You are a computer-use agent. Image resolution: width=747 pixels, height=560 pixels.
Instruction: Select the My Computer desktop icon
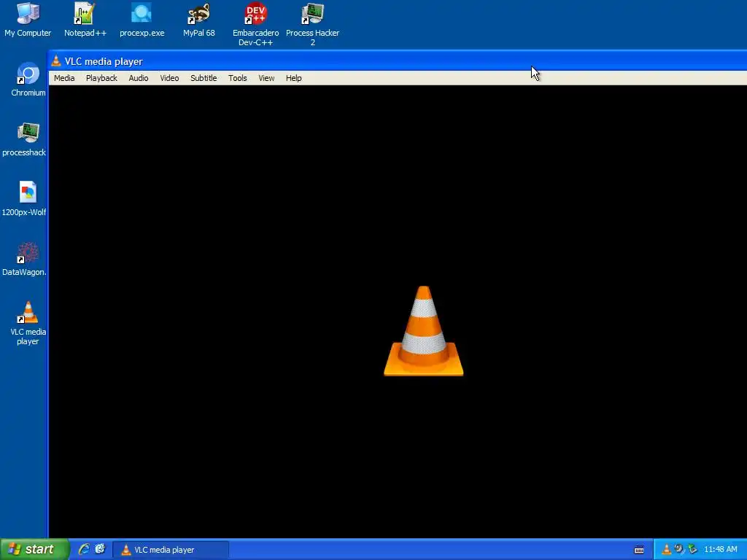[28, 20]
